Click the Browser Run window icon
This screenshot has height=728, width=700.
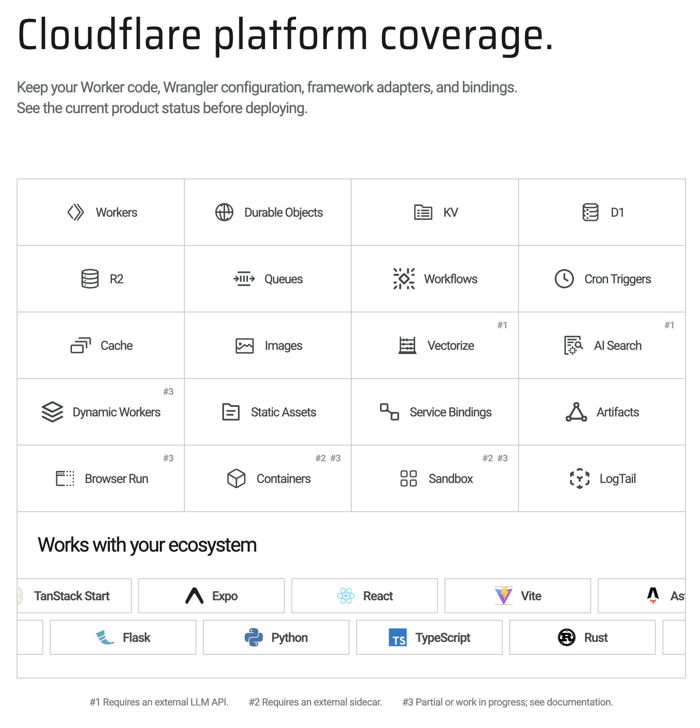coord(65,478)
